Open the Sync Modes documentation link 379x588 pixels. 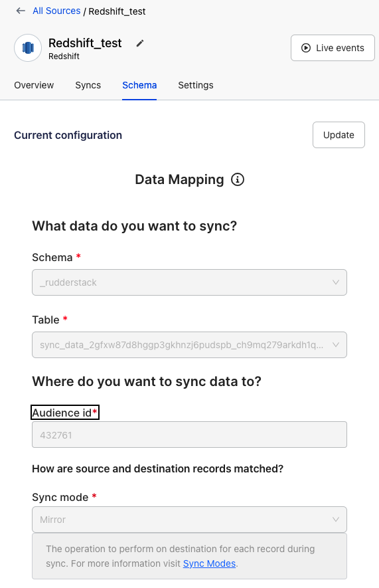click(209, 563)
